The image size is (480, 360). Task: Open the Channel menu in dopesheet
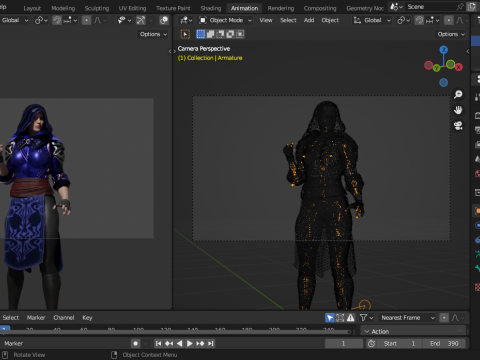(x=64, y=318)
